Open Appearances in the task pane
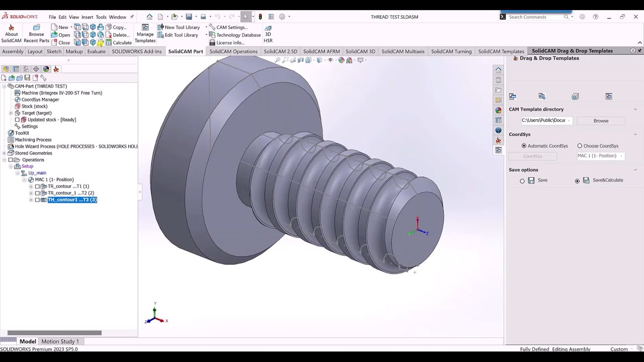The image size is (644, 362). pyautogui.click(x=498, y=110)
